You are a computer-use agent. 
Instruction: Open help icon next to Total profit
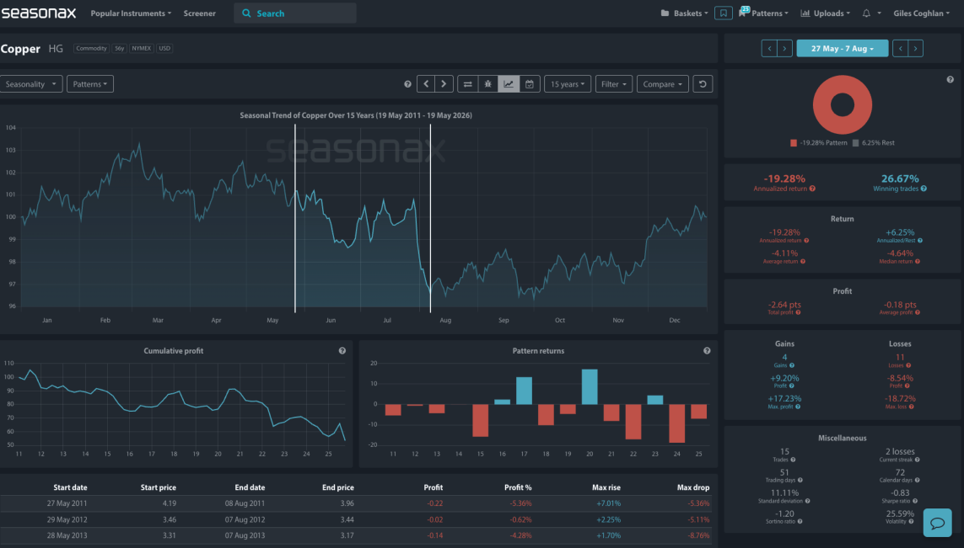tap(798, 312)
